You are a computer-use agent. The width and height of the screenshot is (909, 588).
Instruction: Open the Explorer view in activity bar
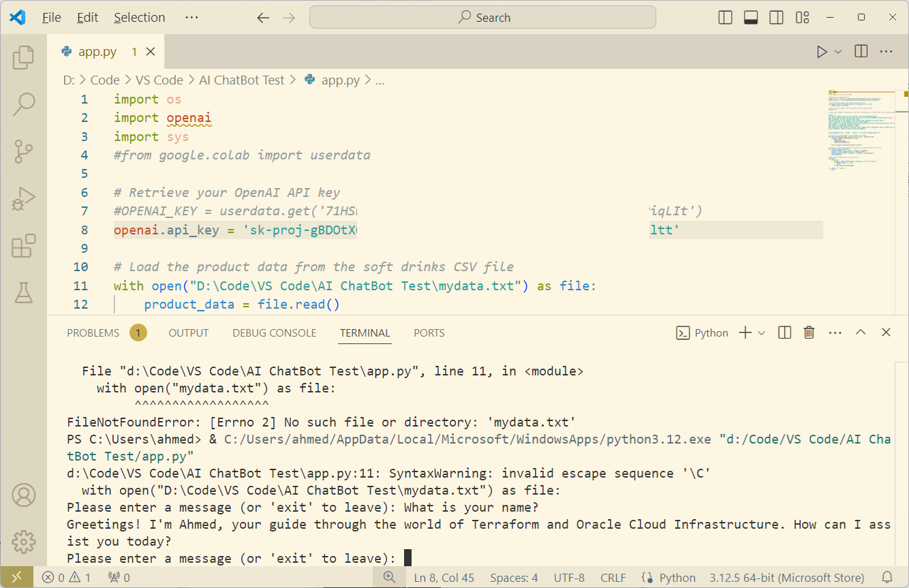(23, 58)
